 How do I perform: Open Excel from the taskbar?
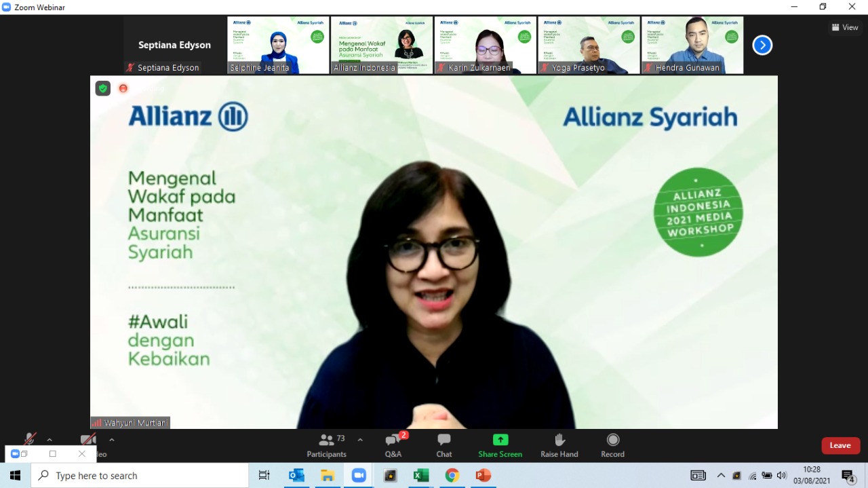[421, 476]
